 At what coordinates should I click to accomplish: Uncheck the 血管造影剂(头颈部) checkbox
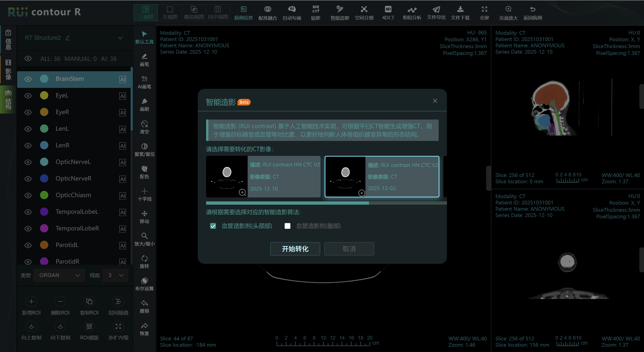(213, 226)
